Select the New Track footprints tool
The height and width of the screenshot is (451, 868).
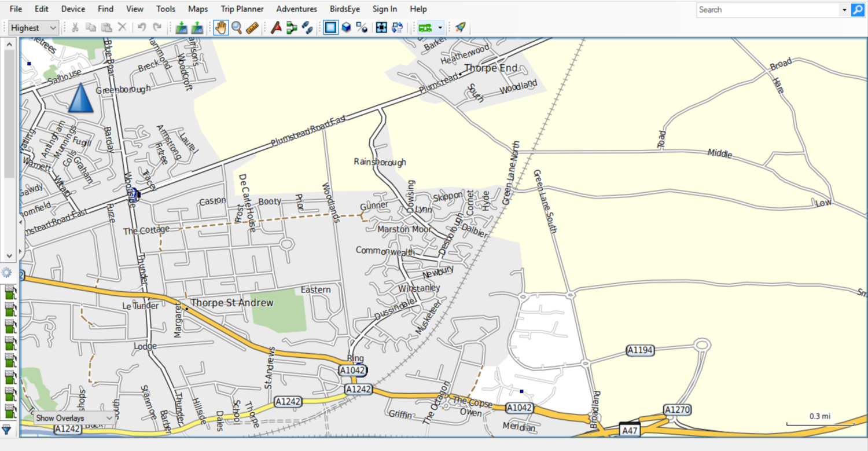tap(307, 27)
